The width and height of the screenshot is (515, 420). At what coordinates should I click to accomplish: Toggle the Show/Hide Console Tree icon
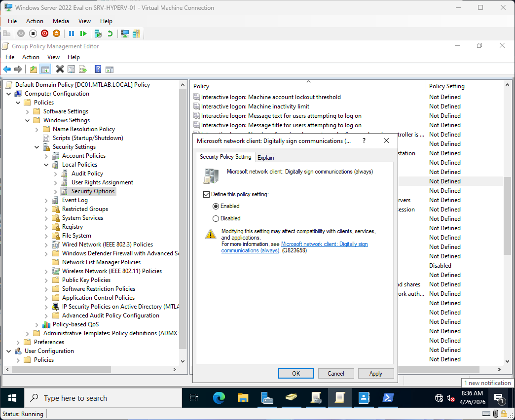point(45,69)
